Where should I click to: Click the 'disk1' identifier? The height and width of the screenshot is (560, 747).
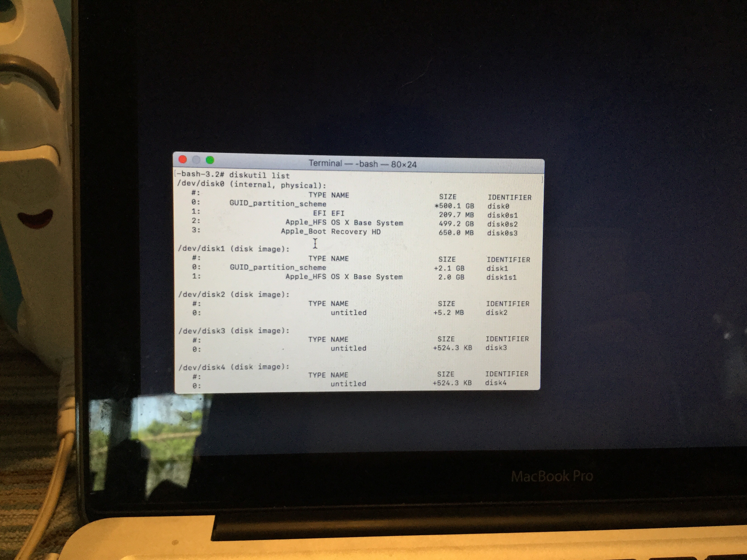point(498,268)
